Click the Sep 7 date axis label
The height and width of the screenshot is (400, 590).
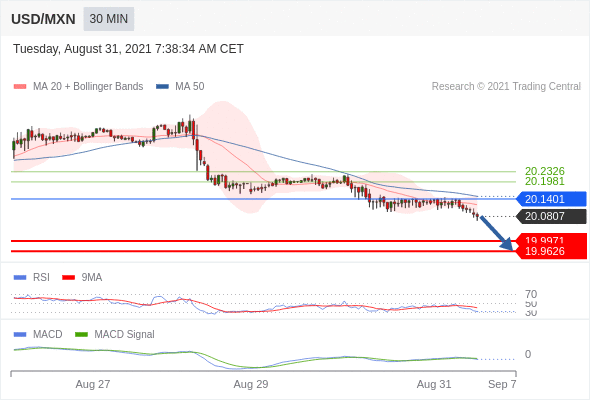(x=502, y=384)
